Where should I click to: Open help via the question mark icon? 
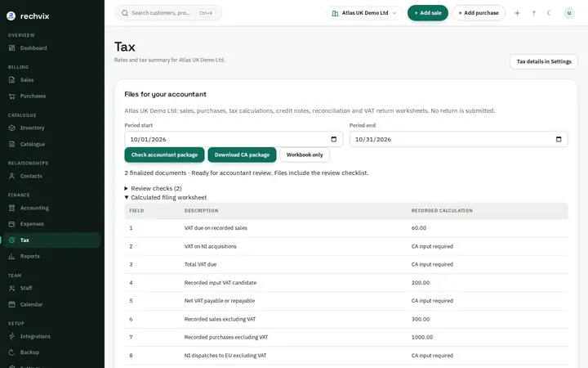click(x=533, y=13)
